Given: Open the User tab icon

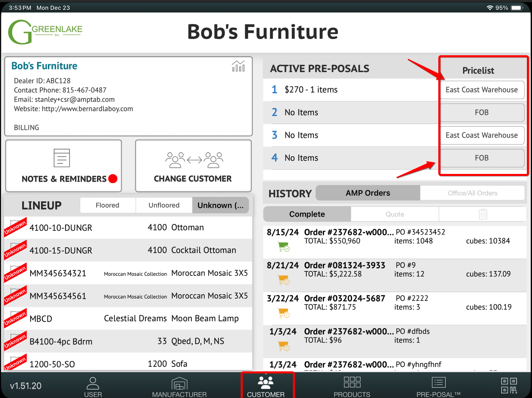Looking at the screenshot, I should tap(93, 383).
